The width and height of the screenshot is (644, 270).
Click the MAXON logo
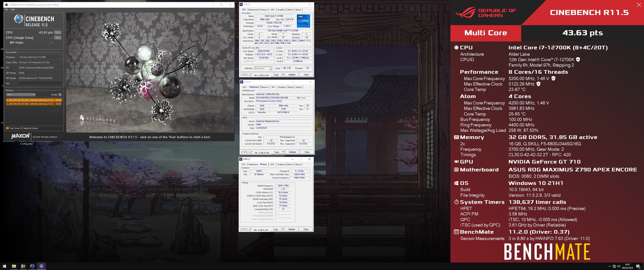click(20, 136)
